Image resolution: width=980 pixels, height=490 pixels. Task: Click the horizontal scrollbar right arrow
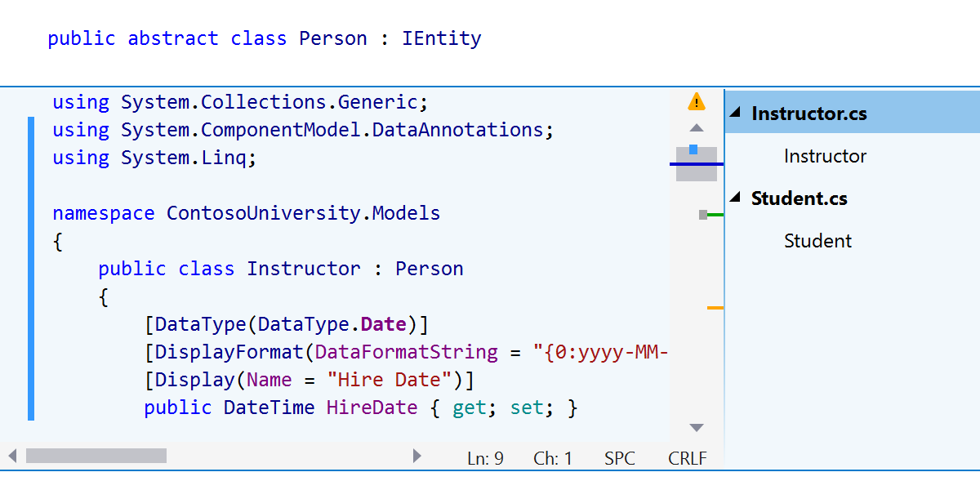(x=417, y=456)
